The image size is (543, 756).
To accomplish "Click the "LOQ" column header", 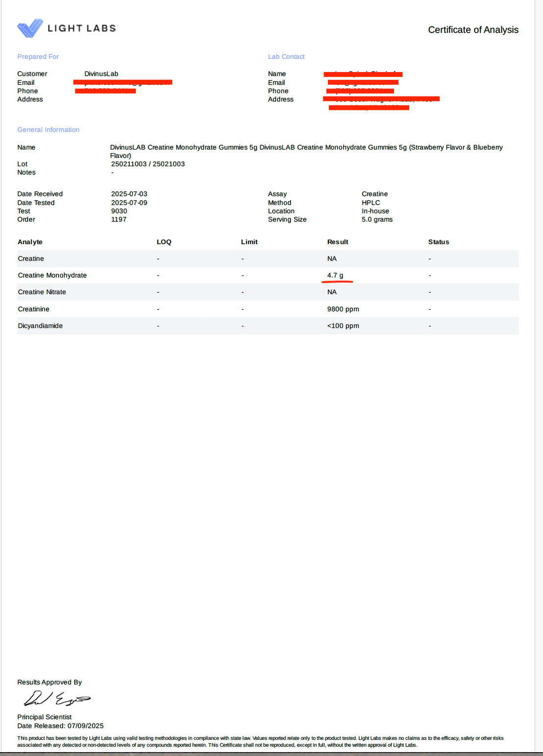I will point(164,242).
